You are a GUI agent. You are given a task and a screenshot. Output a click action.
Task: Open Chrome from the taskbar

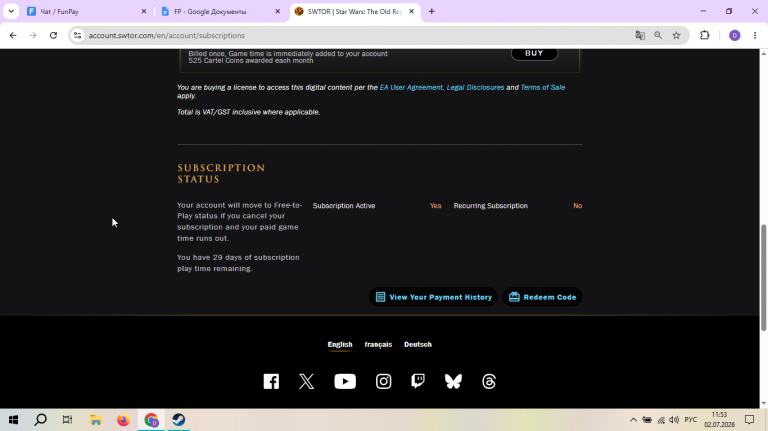[x=151, y=420]
